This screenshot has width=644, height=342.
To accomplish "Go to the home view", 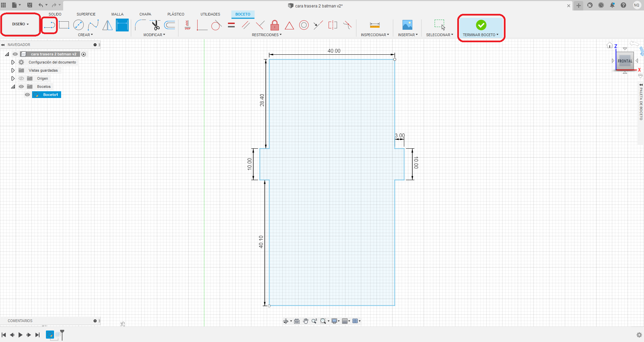I will 610,45.
